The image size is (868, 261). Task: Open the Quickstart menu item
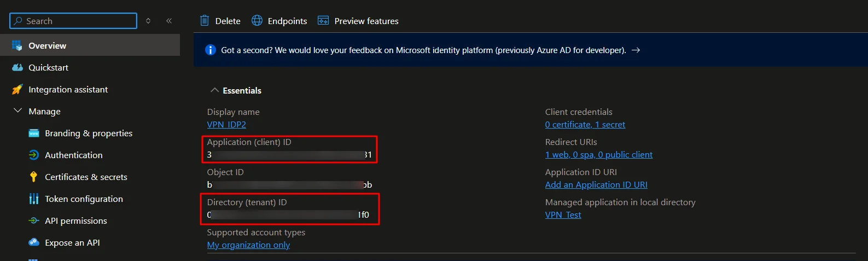pyautogui.click(x=49, y=67)
